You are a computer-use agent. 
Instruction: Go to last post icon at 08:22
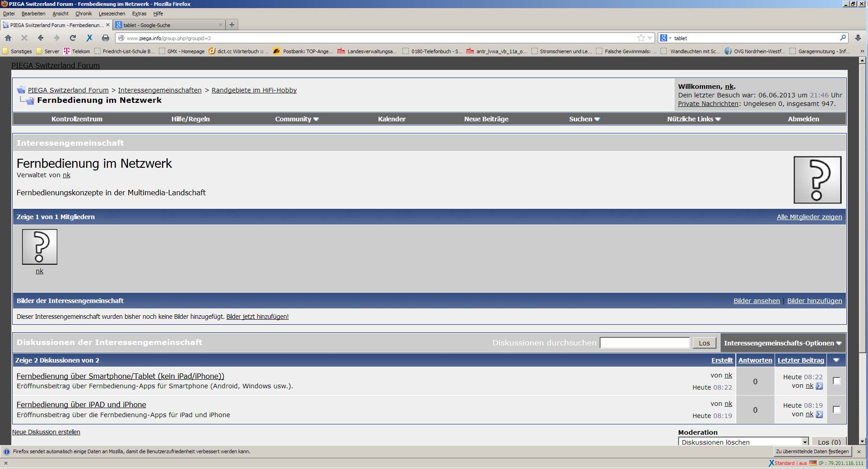[x=819, y=386]
